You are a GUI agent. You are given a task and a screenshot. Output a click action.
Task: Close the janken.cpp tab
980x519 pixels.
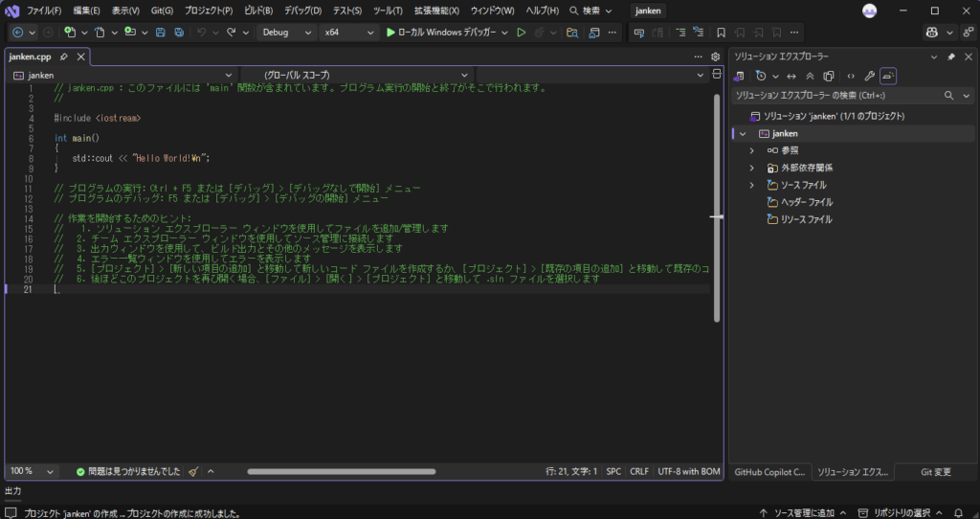tap(80, 56)
